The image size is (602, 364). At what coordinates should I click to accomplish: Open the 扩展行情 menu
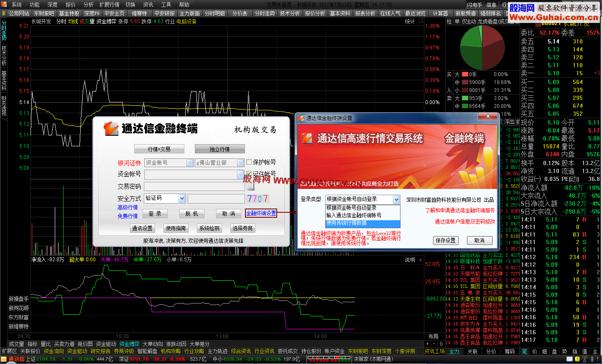click(x=109, y=5)
